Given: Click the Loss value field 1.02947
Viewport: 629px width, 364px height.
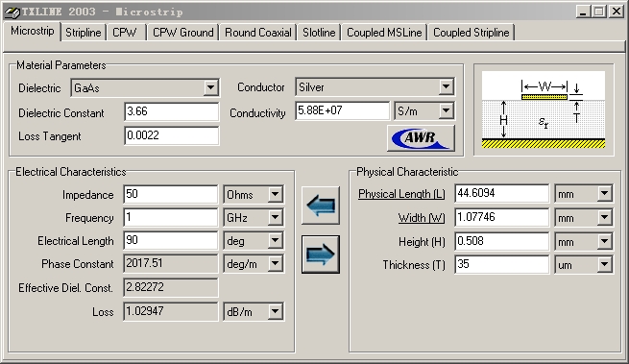Looking at the screenshot, I should point(171,311).
